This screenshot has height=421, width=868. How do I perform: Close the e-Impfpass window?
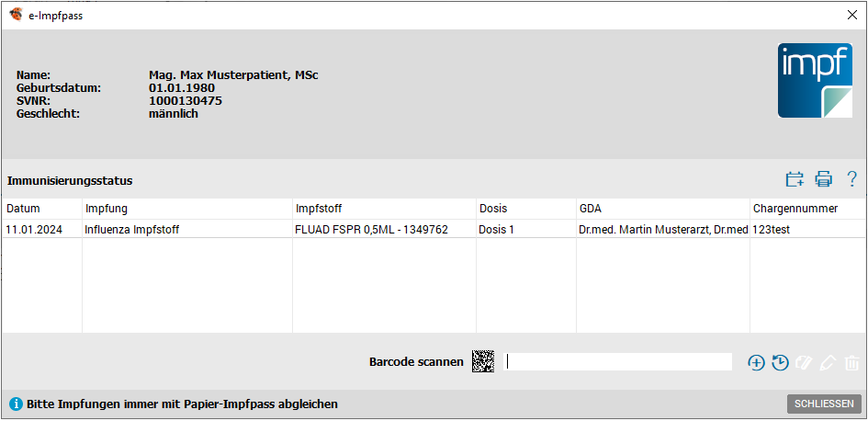[x=852, y=15]
